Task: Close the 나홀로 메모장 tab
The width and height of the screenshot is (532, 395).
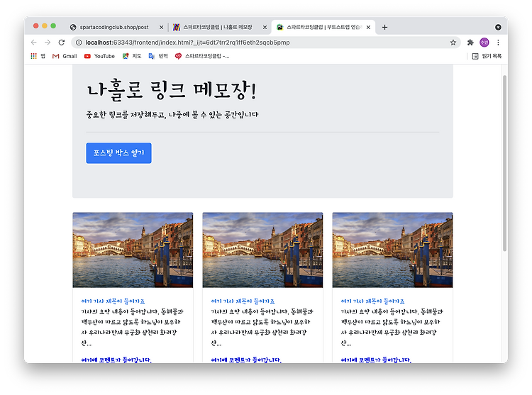Action: pos(265,27)
